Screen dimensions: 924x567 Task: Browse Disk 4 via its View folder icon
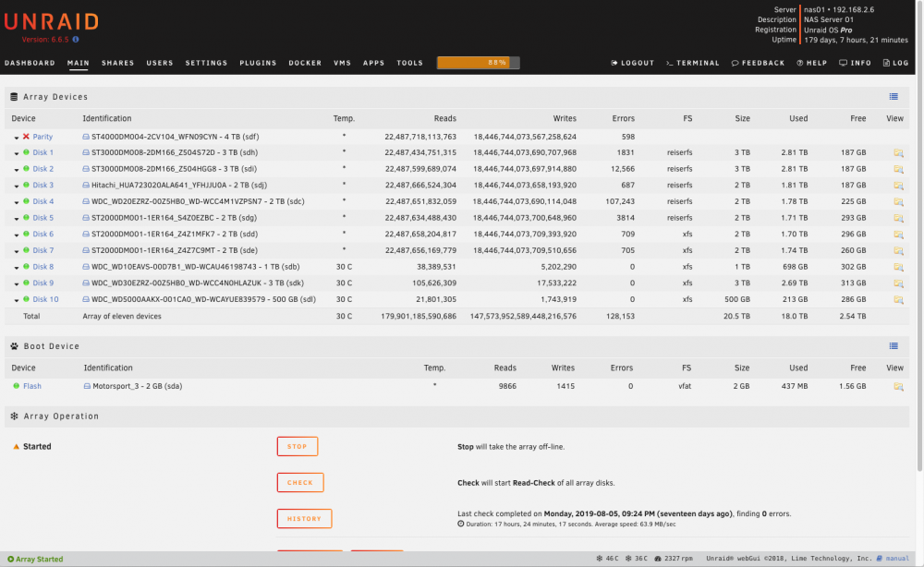pos(898,202)
